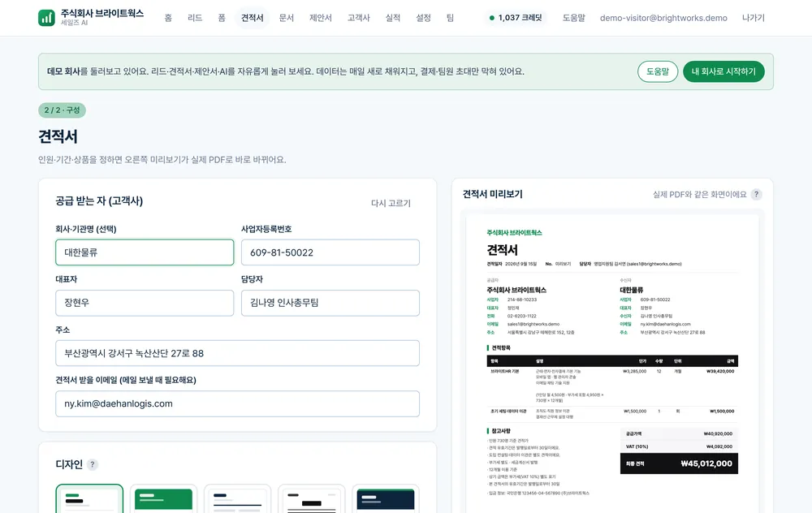The width and height of the screenshot is (812, 513).
Task: Click the 2 / 2 · 구성 step badge
Action: point(62,110)
